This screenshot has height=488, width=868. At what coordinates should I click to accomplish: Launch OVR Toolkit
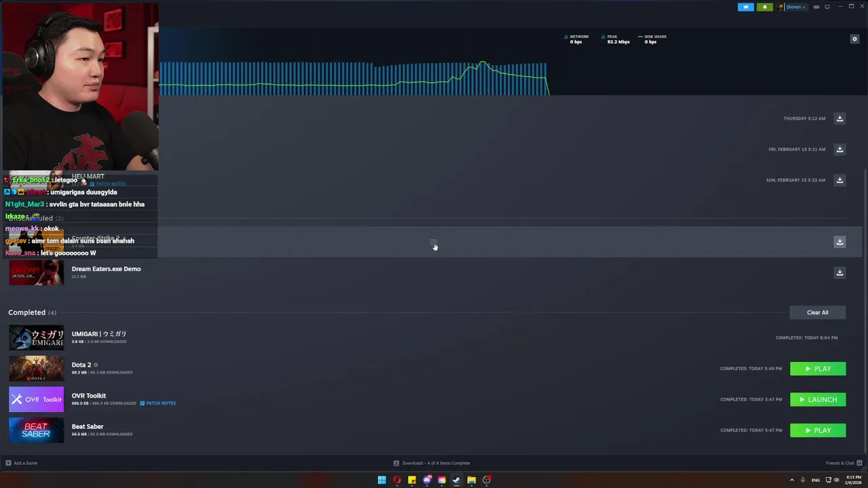point(818,400)
